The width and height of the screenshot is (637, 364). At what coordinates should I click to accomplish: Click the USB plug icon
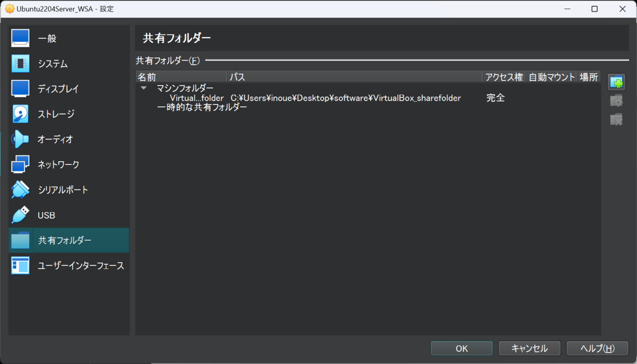coord(20,215)
